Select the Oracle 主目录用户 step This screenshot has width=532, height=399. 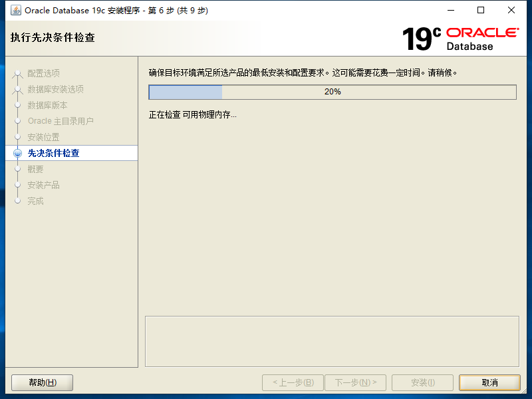point(61,121)
